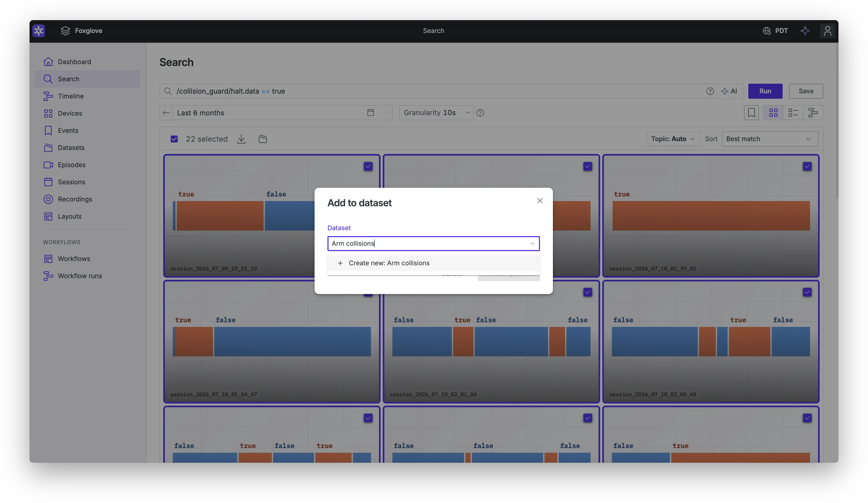Screen dimensions: 868x503
Task: Uncheck the bottom-right result card checkbox
Action: (807, 418)
